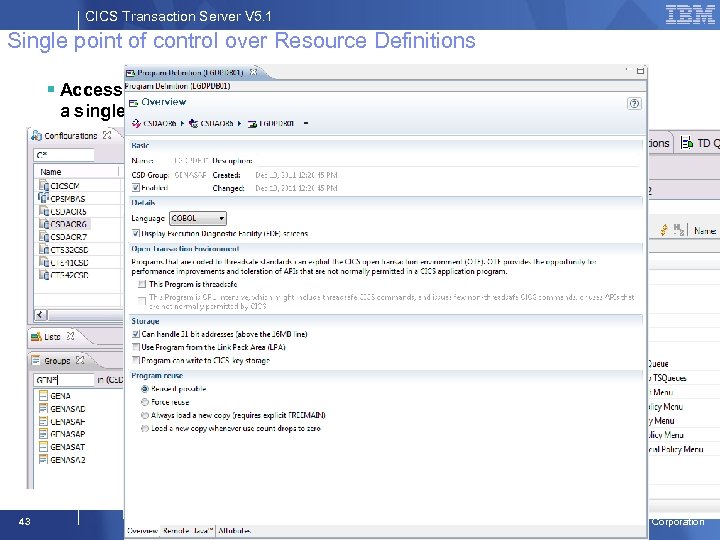Click the Name column header in Configurations
Viewport: 720px width, 540px height.
pyautogui.click(x=77, y=172)
